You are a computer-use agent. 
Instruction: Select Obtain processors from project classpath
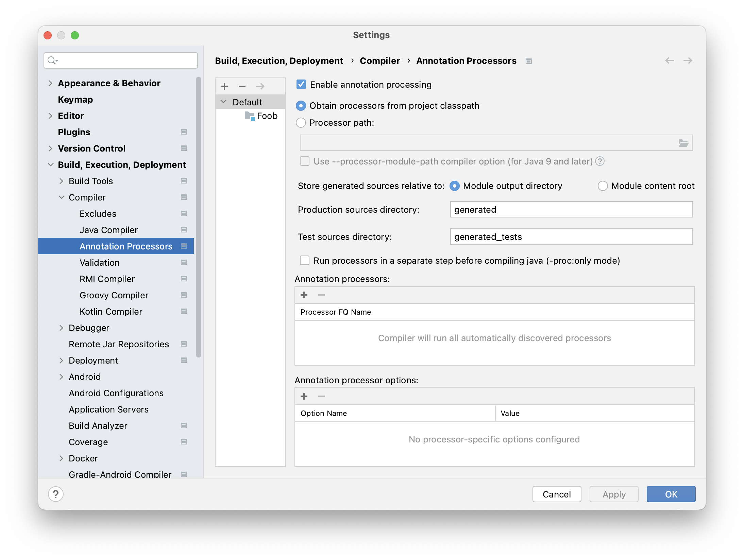tap(301, 106)
